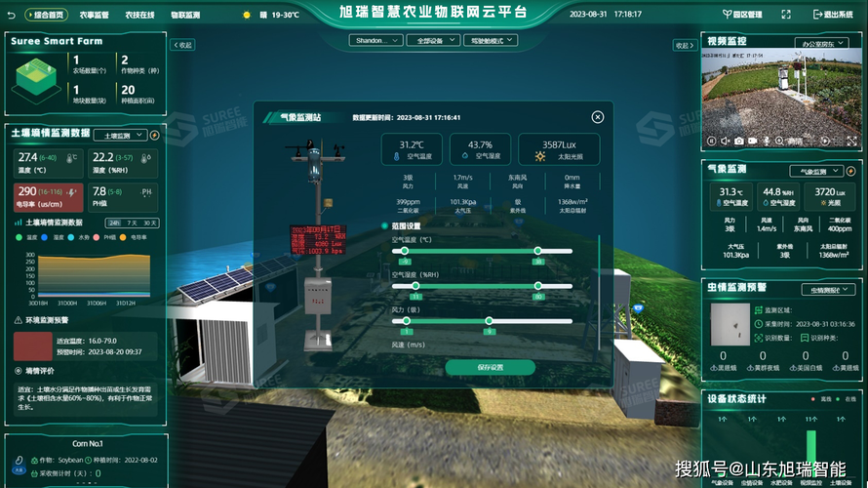
Task: Click the 空气温度 31.2℃ card
Action: point(412,149)
